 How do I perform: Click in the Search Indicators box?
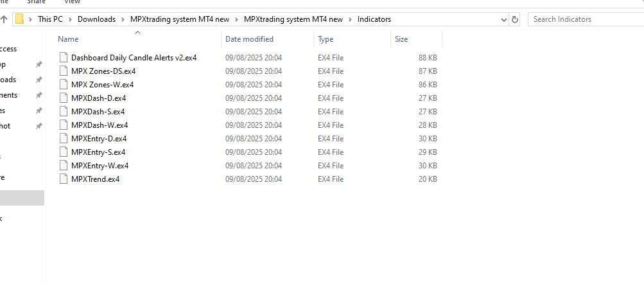click(584, 19)
